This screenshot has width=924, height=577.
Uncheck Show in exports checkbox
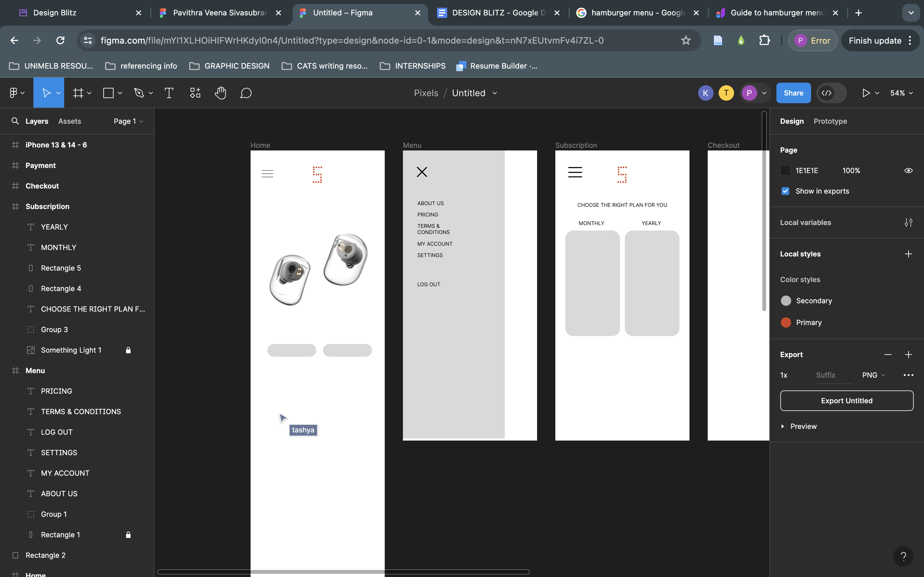(x=785, y=191)
